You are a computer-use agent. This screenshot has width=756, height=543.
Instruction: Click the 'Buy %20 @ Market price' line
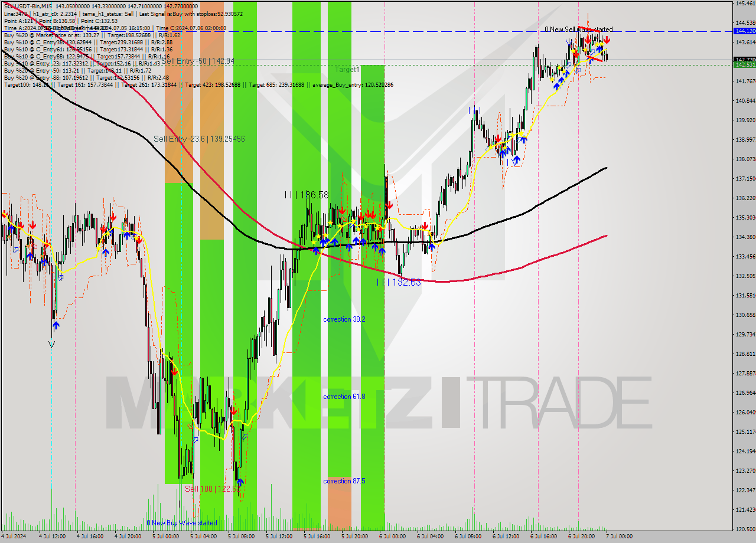(92, 35)
